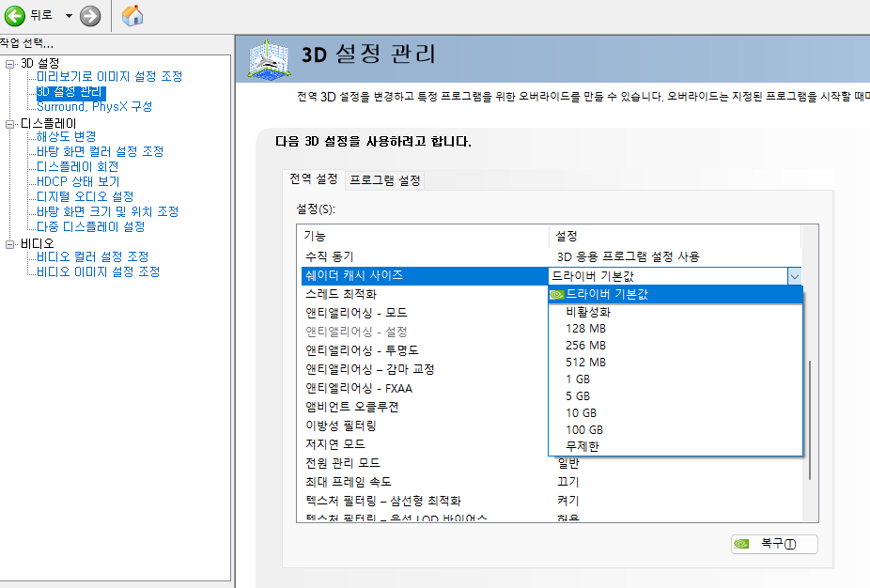
Task: Collapse the 3D 설정 tree node
Action: 9,64
